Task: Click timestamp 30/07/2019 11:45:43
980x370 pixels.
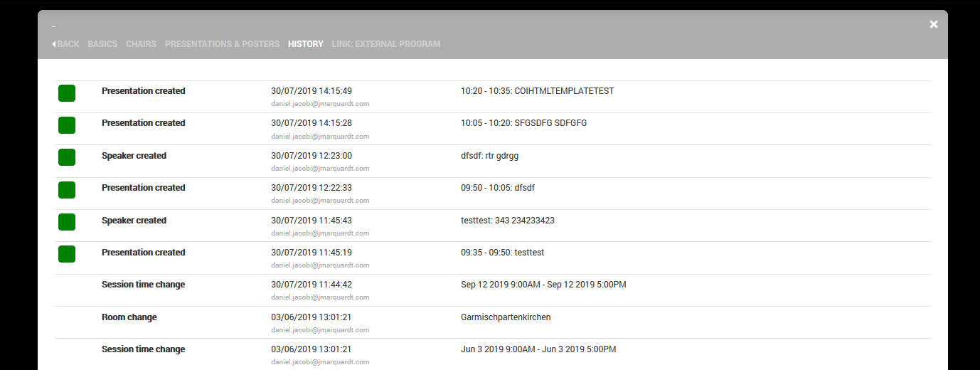Action: point(311,221)
